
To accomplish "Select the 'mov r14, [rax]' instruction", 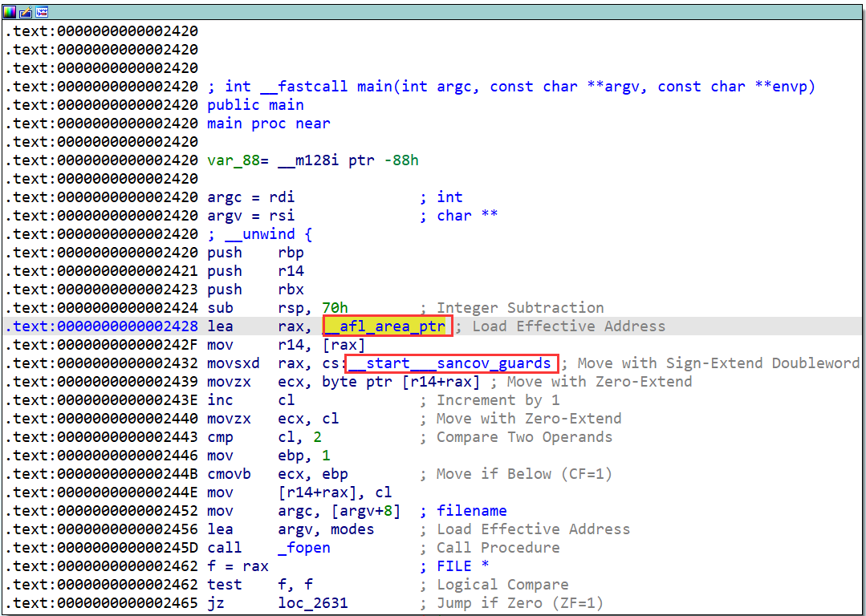I will click(287, 345).
